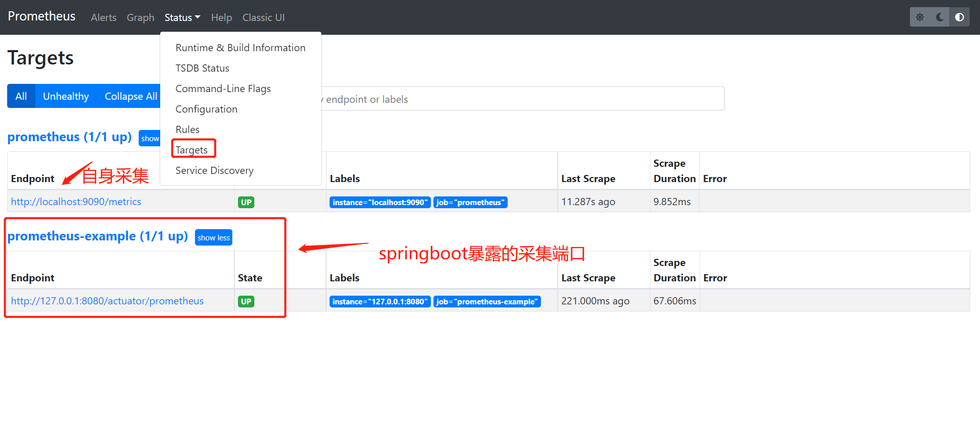Select the 67.606ms scrape duration value

tap(674, 301)
